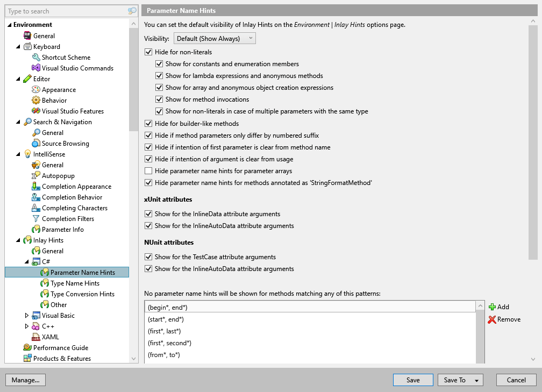Select Parameter Name Hints page
Screen dimensions: 542x392
[67, 273]
